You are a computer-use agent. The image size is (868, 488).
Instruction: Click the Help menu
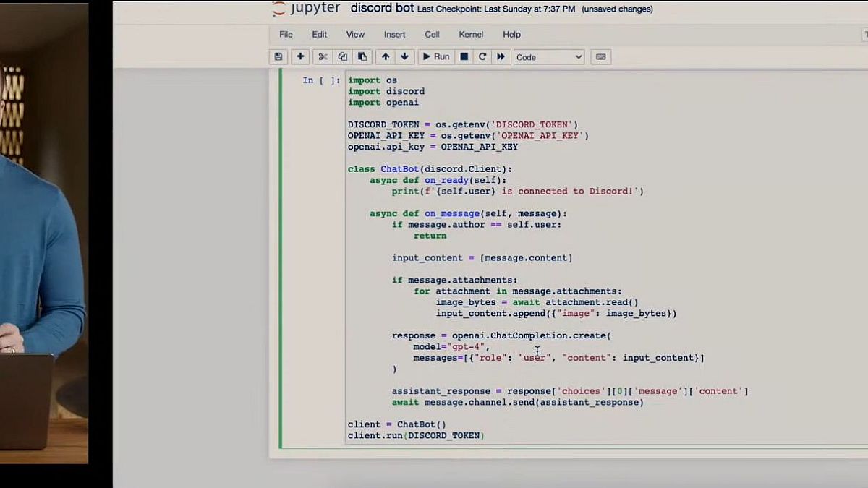511,34
